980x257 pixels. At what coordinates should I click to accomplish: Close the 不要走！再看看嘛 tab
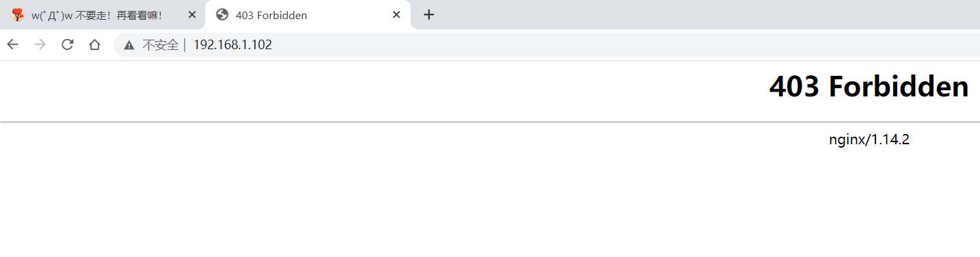point(191,15)
